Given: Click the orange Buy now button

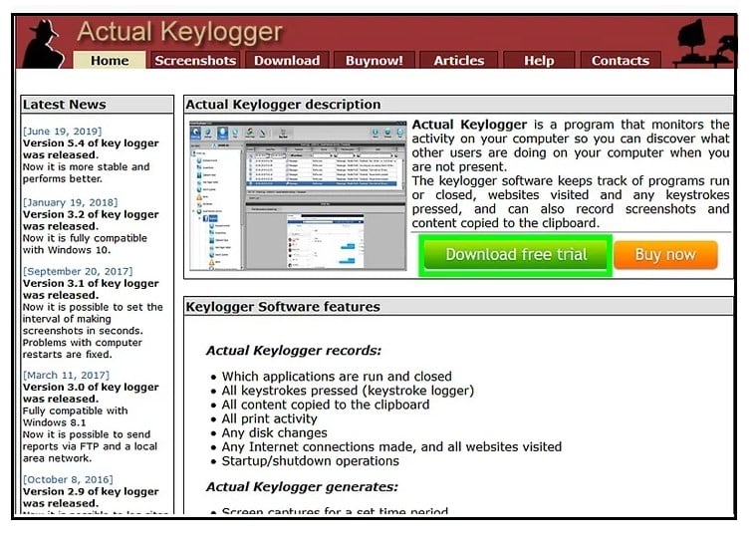Looking at the screenshot, I should (665, 255).
